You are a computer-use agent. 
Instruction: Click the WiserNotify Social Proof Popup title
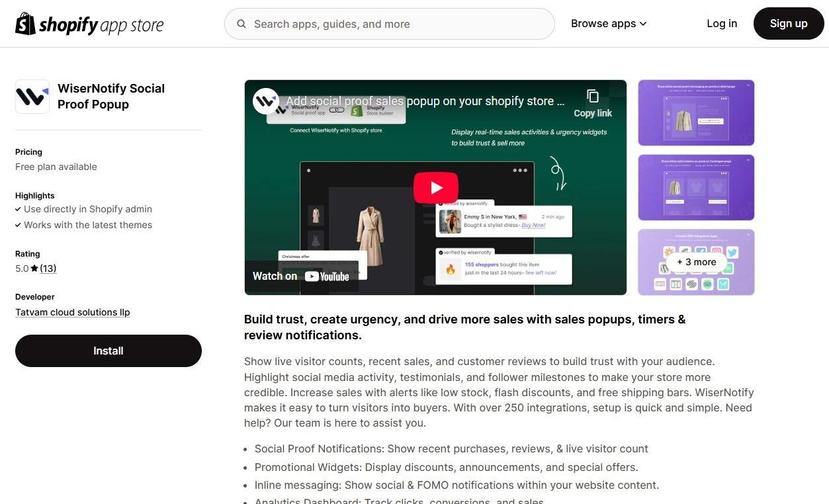111,97
